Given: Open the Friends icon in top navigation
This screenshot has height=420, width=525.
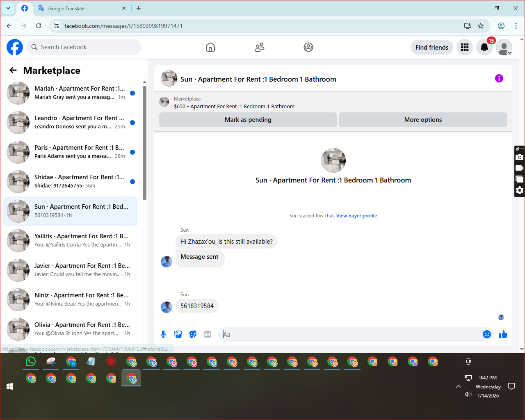Looking at the screenshot, I should (x=260, y=47).
